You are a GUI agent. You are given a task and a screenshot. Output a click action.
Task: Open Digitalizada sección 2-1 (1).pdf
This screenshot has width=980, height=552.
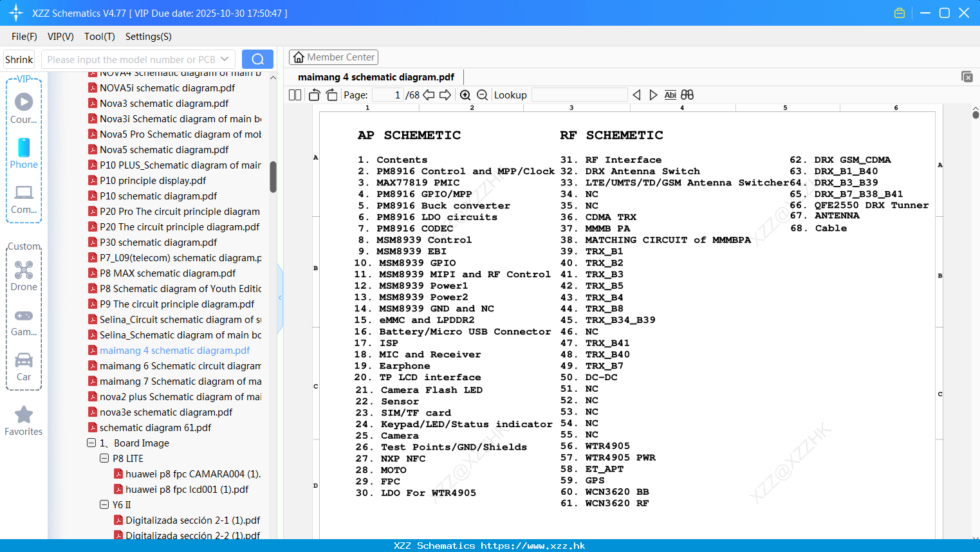[192, 520]
